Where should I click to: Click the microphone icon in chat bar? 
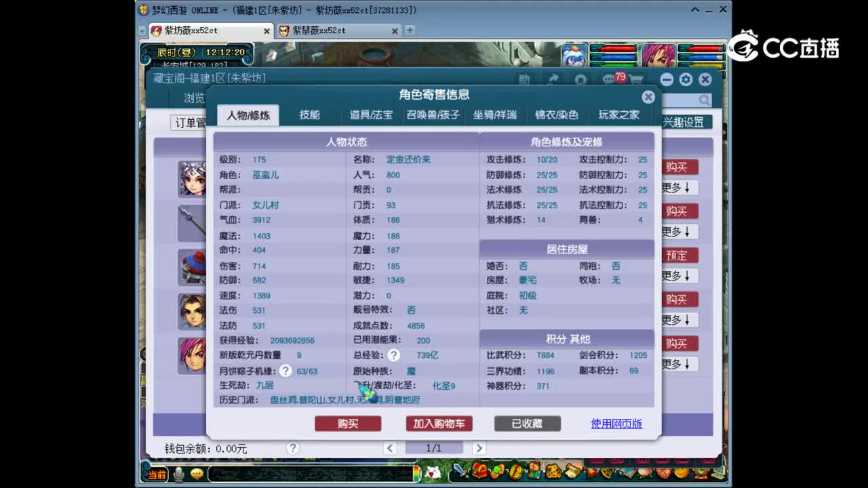pyautogui.click(x=178, y=474)
